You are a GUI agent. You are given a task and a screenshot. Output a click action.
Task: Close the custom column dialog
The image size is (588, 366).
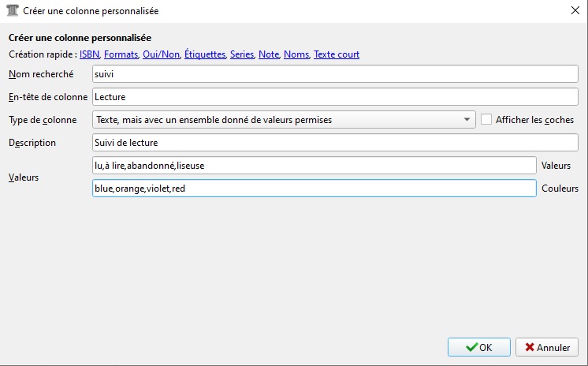[x=573, y=10]
